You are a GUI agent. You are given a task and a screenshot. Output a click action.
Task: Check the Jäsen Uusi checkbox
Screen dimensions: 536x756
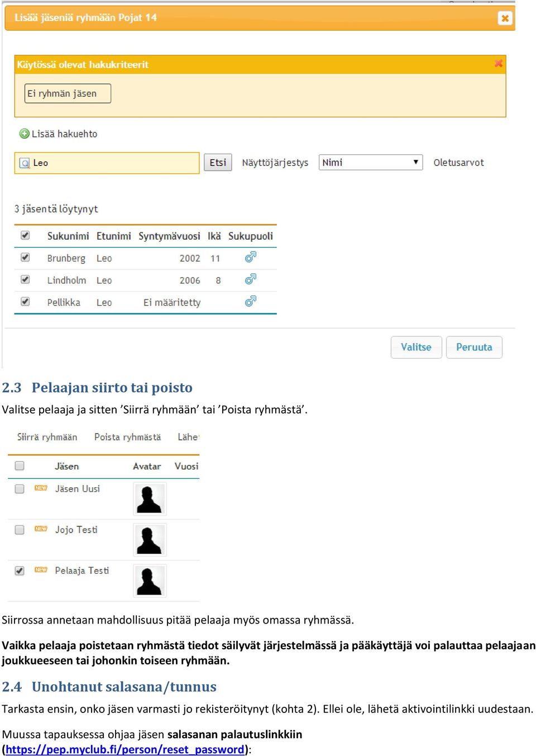(20, 489)
